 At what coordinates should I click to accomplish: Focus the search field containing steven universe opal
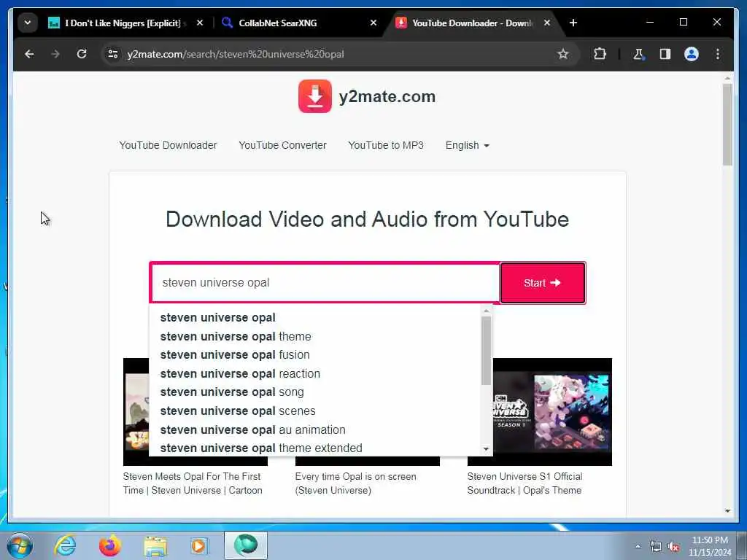tap(325, 283)
